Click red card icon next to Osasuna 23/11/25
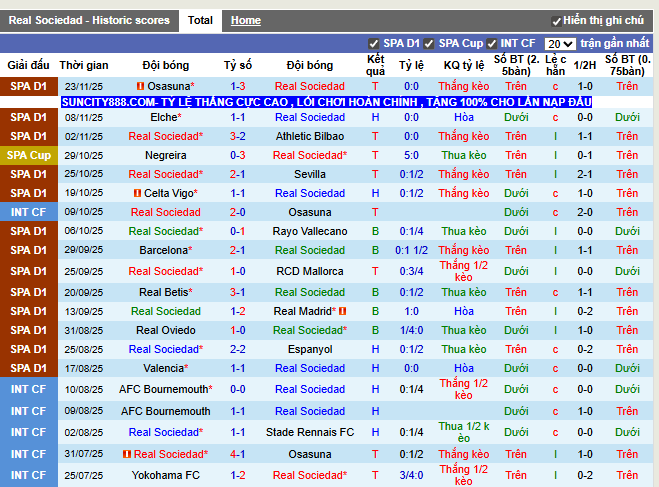The height and width of the screenshot is (487, 659). 140,86
